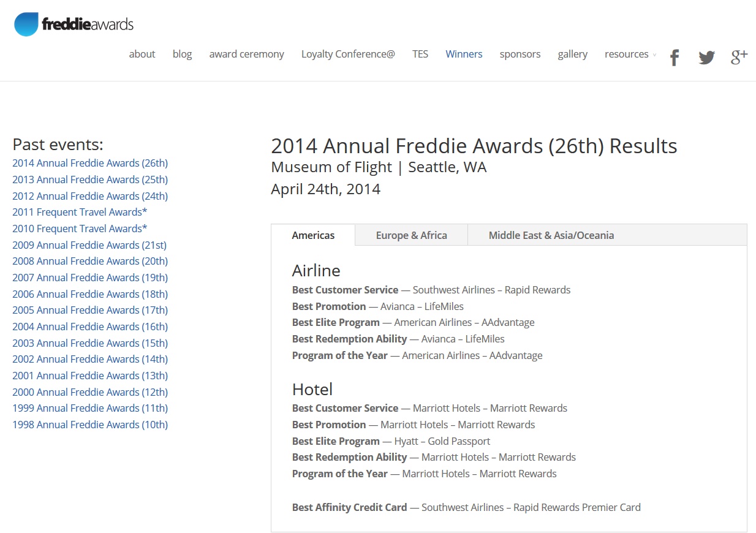
Task: Open the about menu item
Action: 142,54
